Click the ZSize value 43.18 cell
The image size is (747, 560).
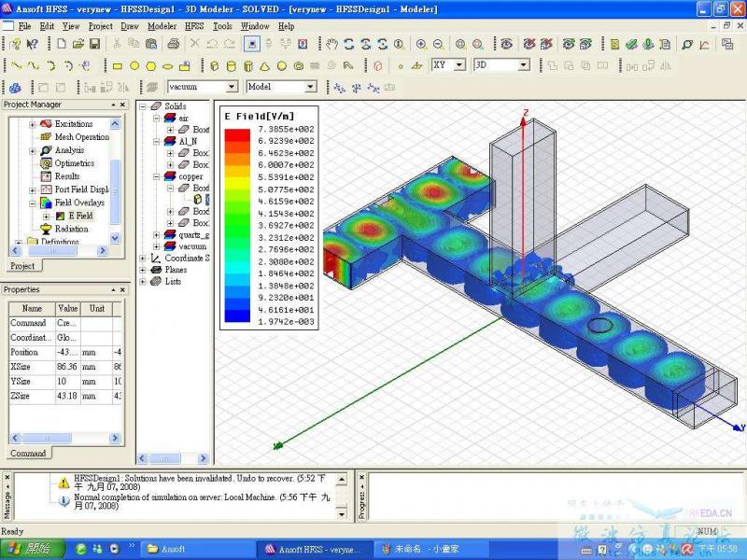point(68,396)
